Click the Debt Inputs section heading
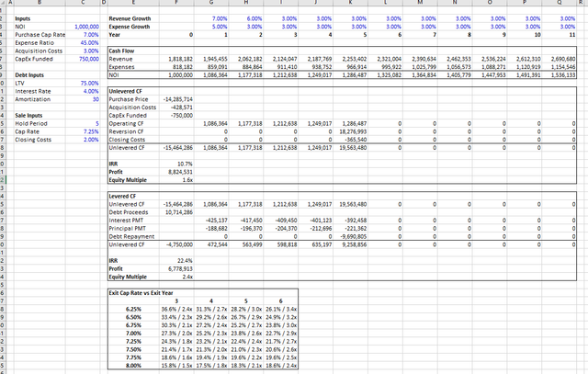The image size is (588, 374). (x=29, y=75)
